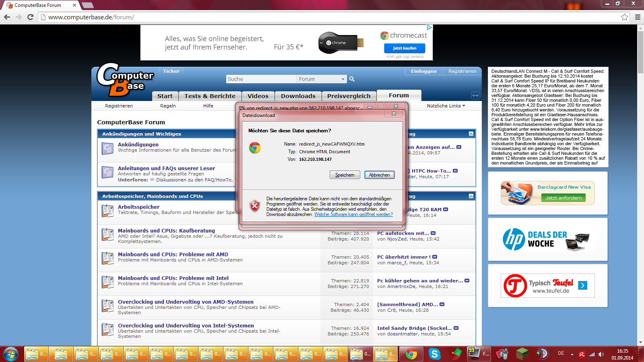This screenshot has width=644, height=362.
Task: Go back with the browser back arrow
Action: pyautogui.click(x=7, y=17)
